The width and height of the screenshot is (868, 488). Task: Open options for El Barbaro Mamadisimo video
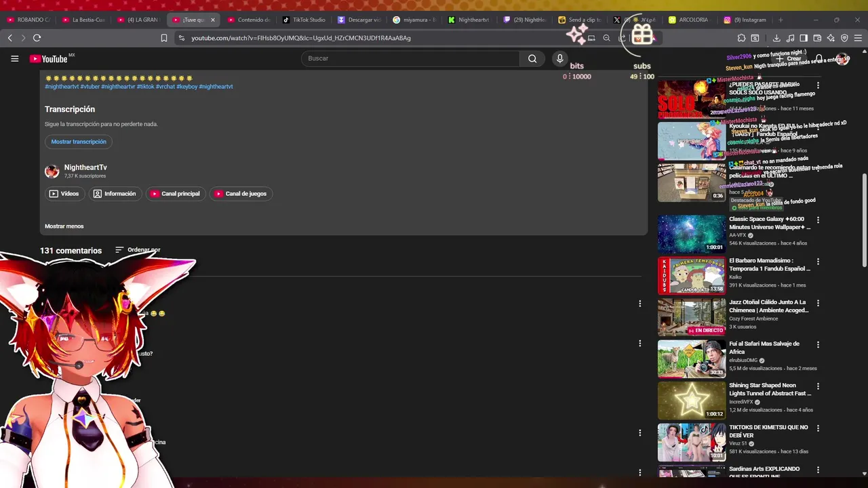point(818,262)
